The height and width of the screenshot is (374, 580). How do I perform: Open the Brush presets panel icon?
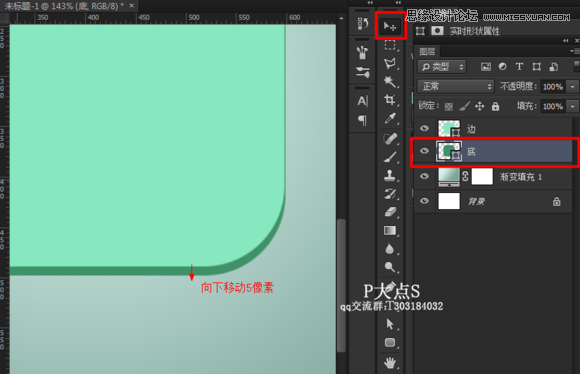362,53
